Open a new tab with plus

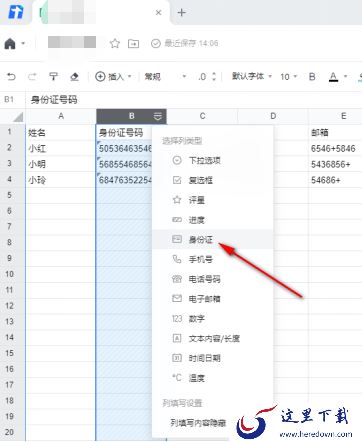(x=182, y=13)
